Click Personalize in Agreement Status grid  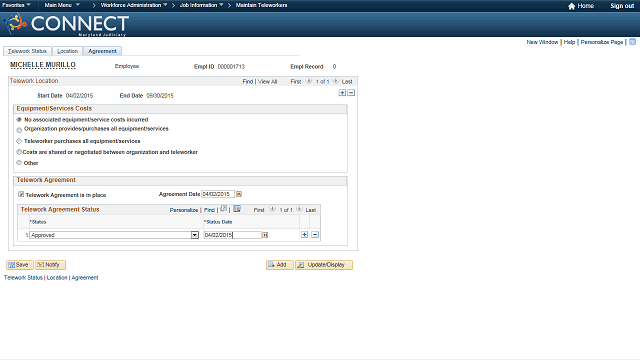coord(184,210)
